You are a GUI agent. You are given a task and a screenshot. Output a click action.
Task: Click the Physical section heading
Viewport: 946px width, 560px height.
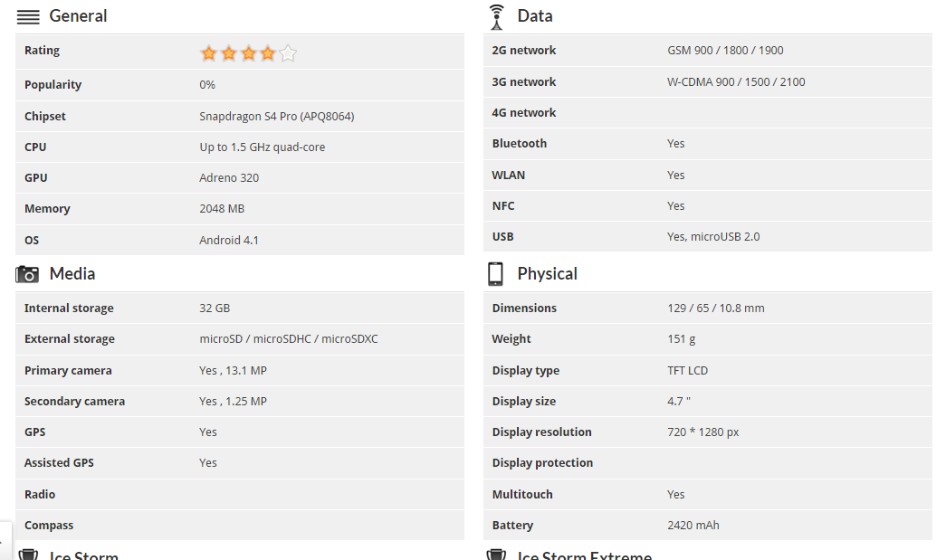pos(547,274)
